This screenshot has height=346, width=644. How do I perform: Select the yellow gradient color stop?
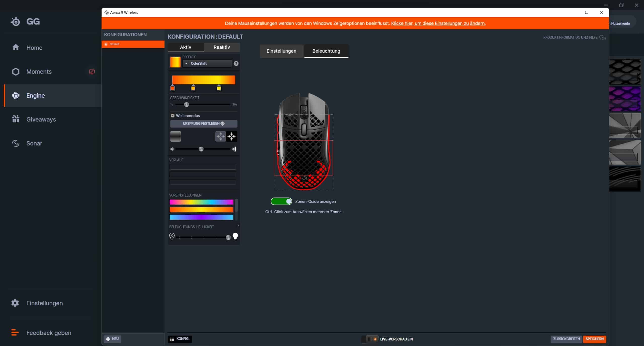point(219,88)
